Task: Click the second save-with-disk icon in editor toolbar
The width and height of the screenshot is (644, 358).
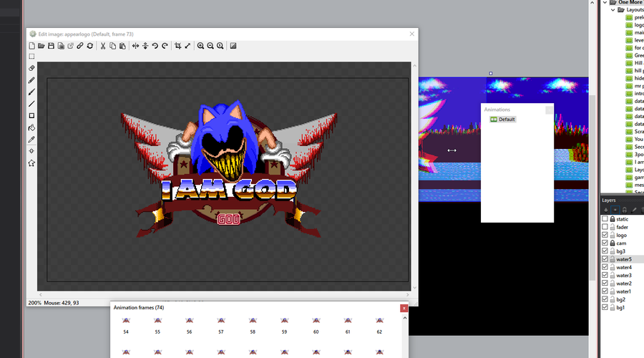Action: pos(61,46)
